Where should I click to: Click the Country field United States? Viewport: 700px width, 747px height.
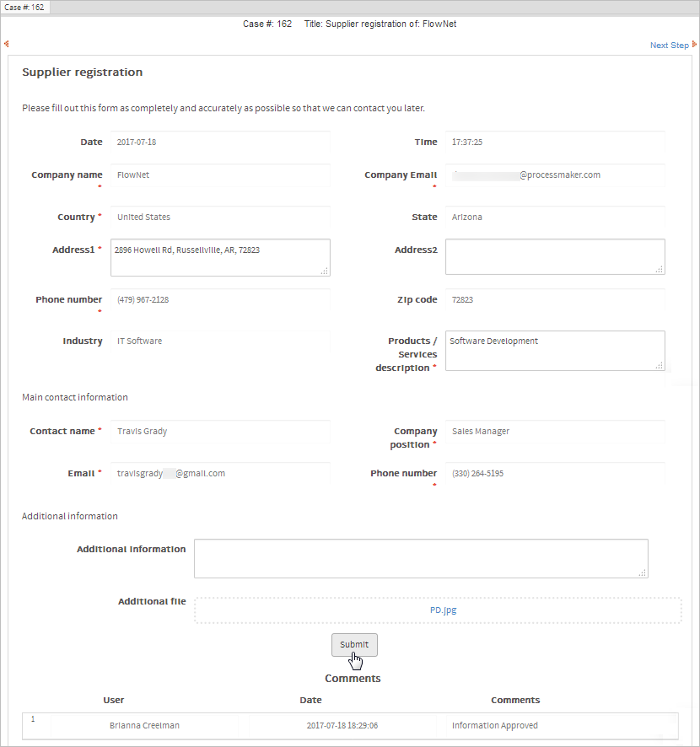(219, 218)
